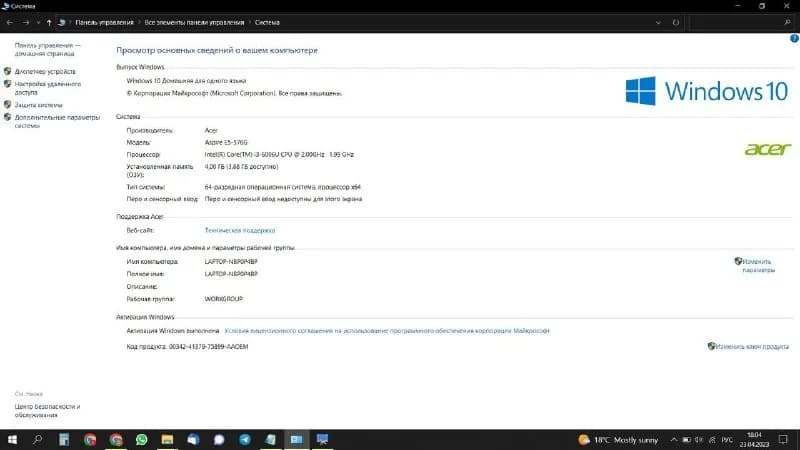Click the battery icon in system tray
The width and height of the screenshot is (800, 450).
tap(686, 440)
